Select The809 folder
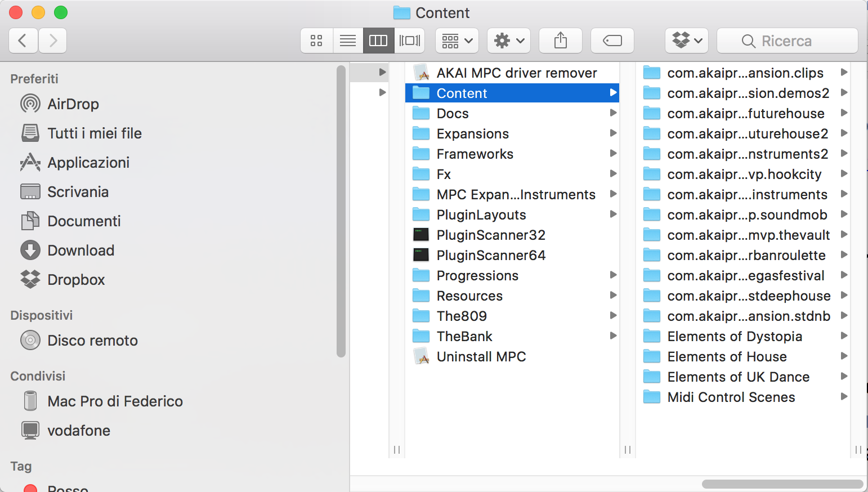868x492 pixels. pyautogui.click(x=512, y=316)
